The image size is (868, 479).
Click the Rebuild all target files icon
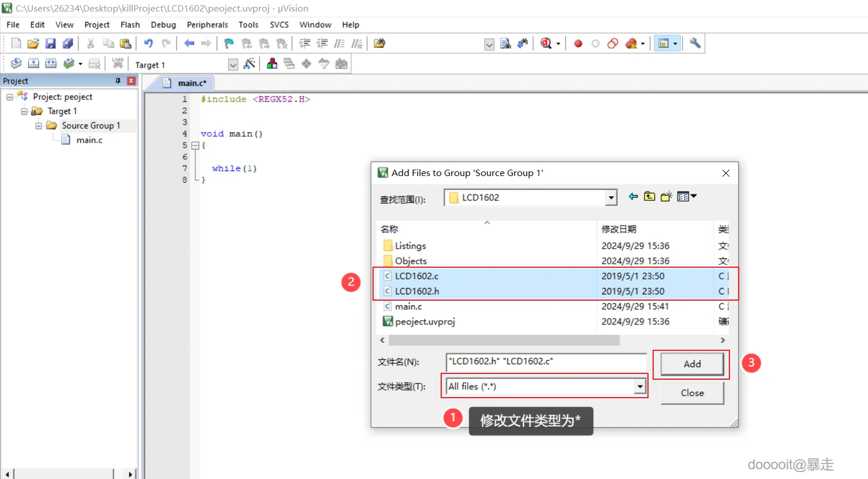coord(51,63)
